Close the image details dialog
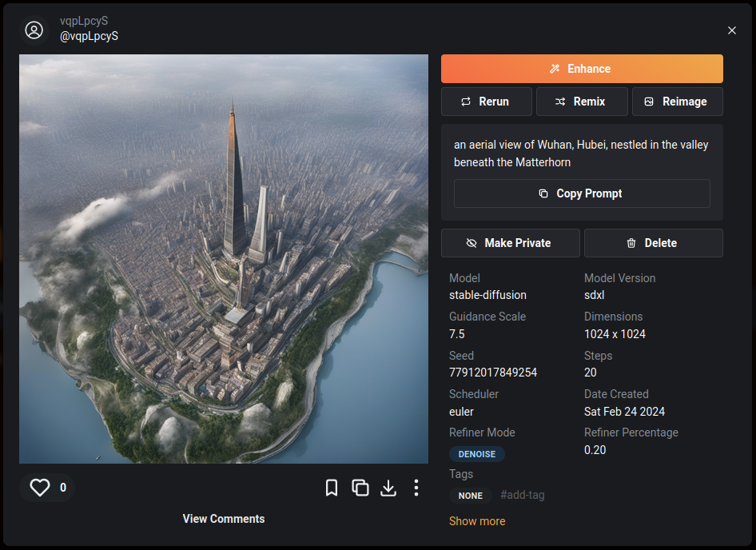This screenshot has height=550, width=756. point(732,30)
